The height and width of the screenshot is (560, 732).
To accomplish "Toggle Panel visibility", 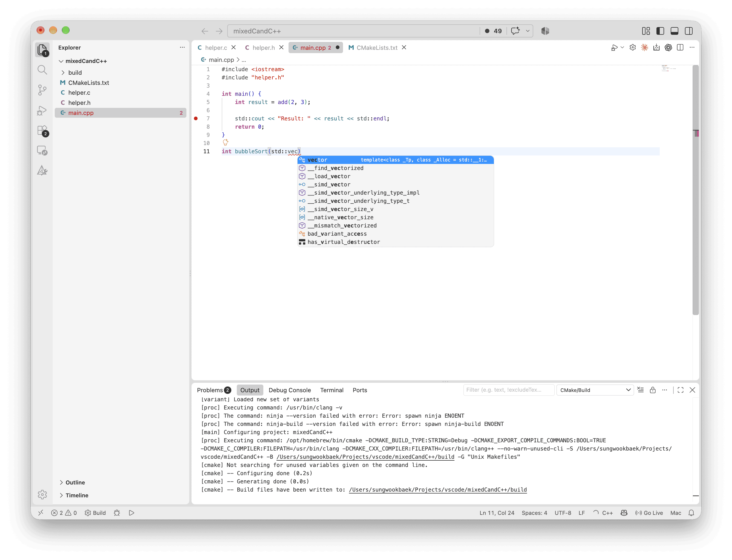I will (x=675, y=31).
